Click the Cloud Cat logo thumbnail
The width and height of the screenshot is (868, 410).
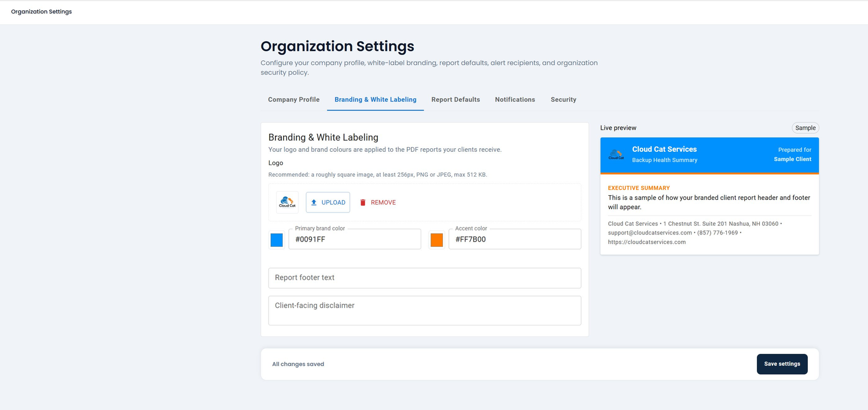pos(288,203)
